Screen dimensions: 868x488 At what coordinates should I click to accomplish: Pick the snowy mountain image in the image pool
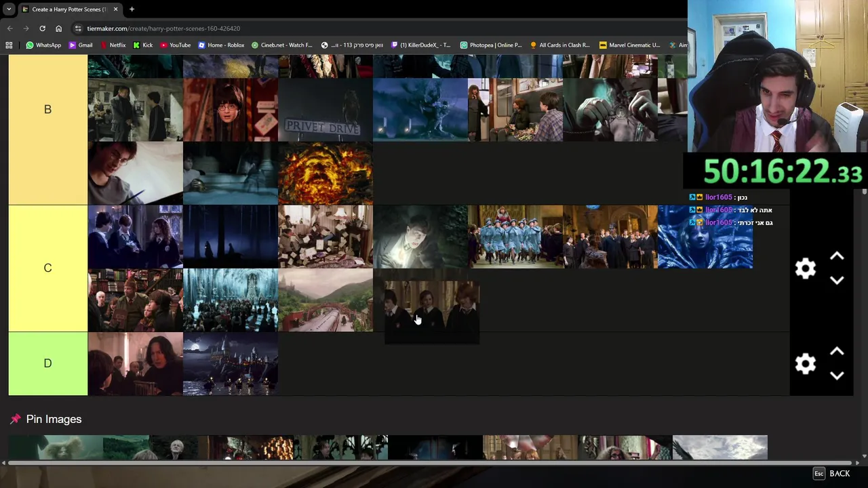[x=720, y=447]
